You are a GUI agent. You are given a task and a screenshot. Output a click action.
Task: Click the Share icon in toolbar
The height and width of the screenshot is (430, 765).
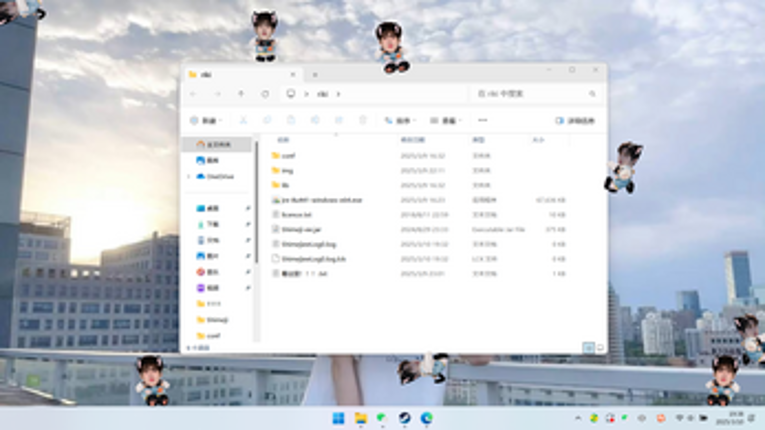(339, 120)
